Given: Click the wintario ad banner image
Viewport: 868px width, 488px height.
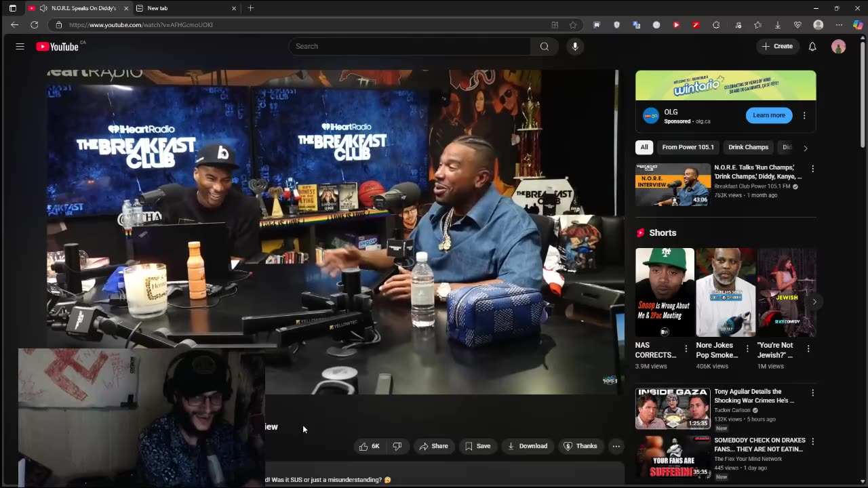Looking at the screenshot, I should 726,85.
